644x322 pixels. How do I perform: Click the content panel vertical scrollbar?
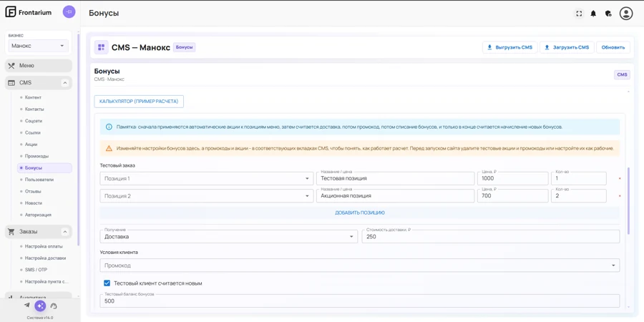coord(628,201)
